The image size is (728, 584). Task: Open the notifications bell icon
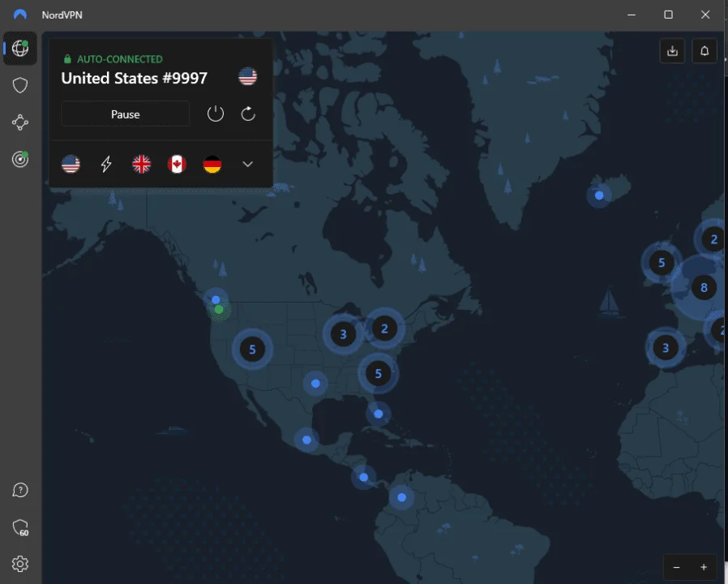704,51
